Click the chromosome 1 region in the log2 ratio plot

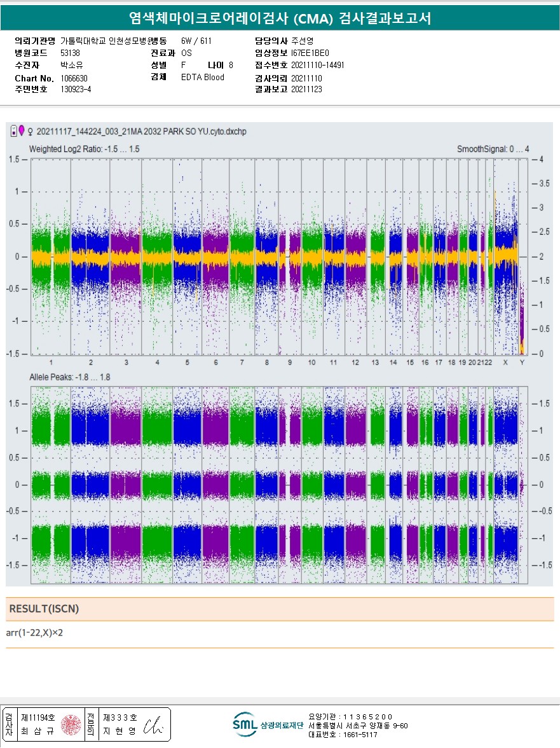point(51,257)
